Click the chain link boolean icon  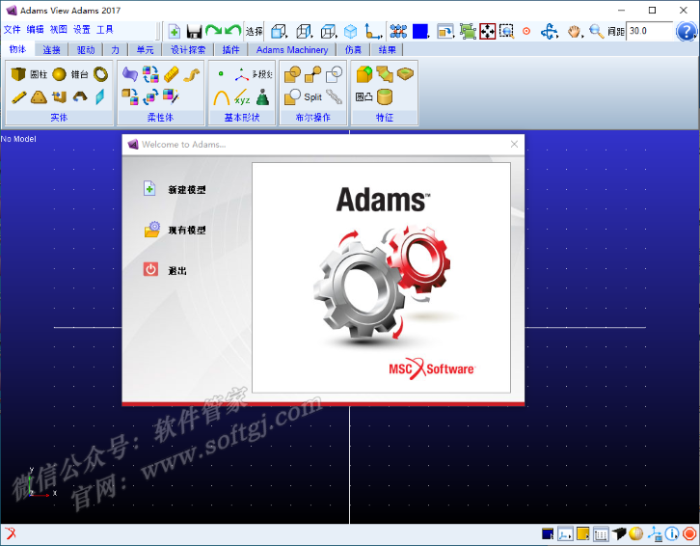coord(334,97)
